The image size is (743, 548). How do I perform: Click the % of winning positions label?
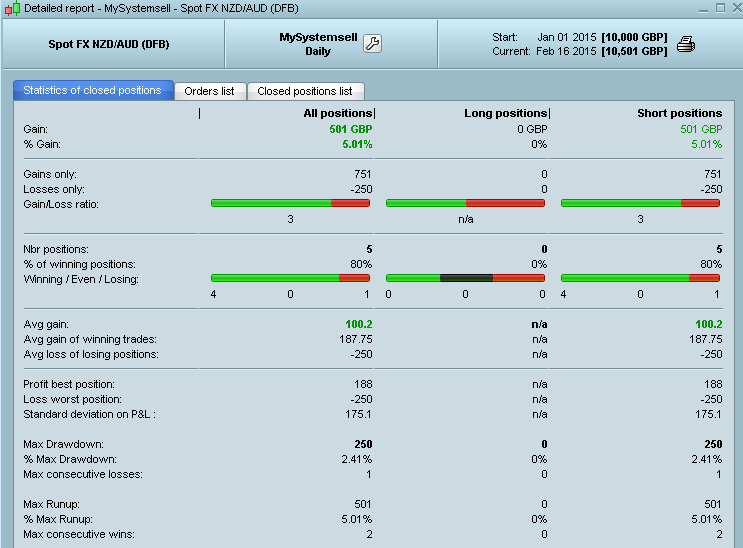tap(80, 264)
